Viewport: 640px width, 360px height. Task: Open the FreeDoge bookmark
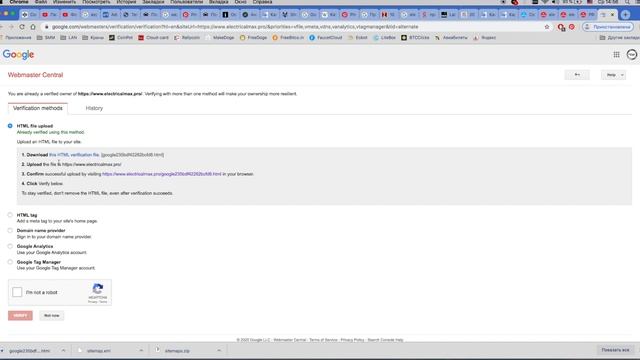pyautogui.click(x=253, y=38)
